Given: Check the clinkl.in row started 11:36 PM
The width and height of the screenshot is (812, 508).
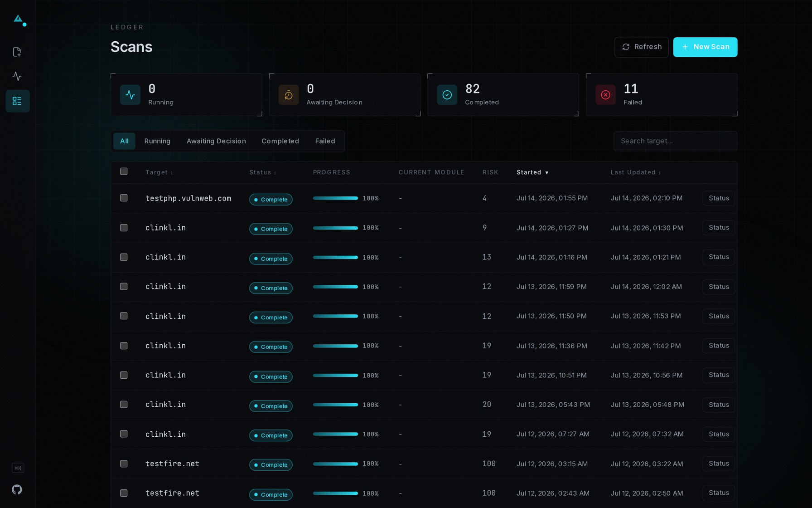Looking at the screenshot, I should [x=124, y=346].
